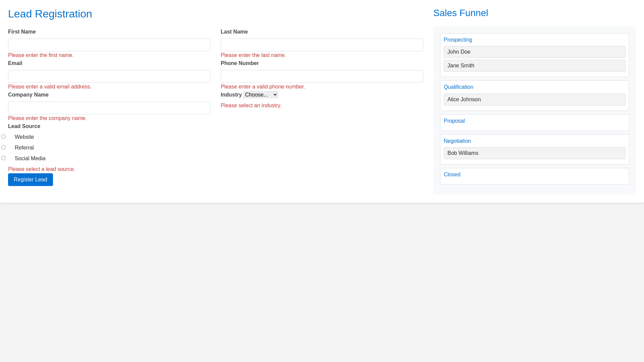Click the Register Lead button
This screenshot has height=362, width=644.
[30, 180]
